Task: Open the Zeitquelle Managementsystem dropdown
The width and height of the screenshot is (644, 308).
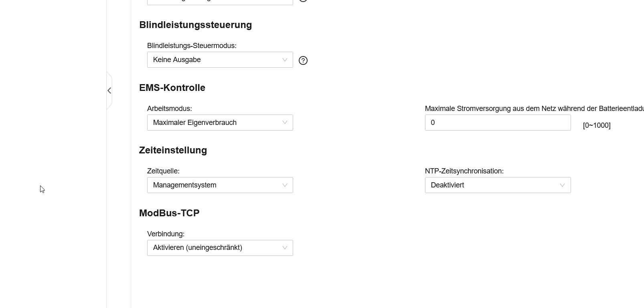Action: [x=220, y=185]
